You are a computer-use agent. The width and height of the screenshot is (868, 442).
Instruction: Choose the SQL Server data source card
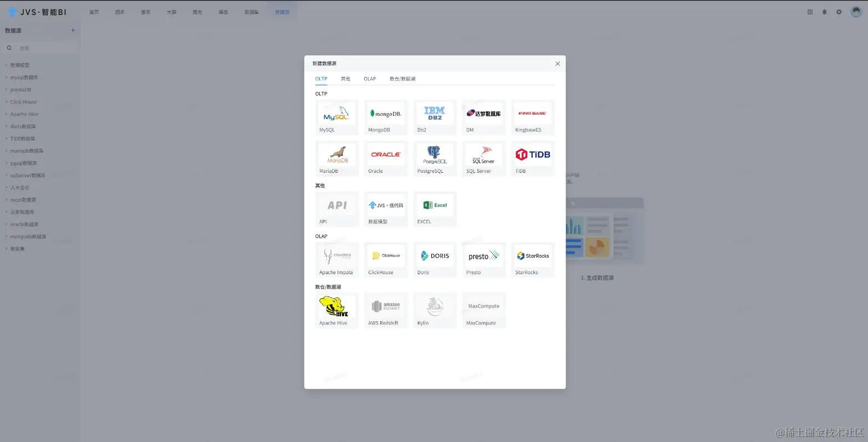[484, 158]
